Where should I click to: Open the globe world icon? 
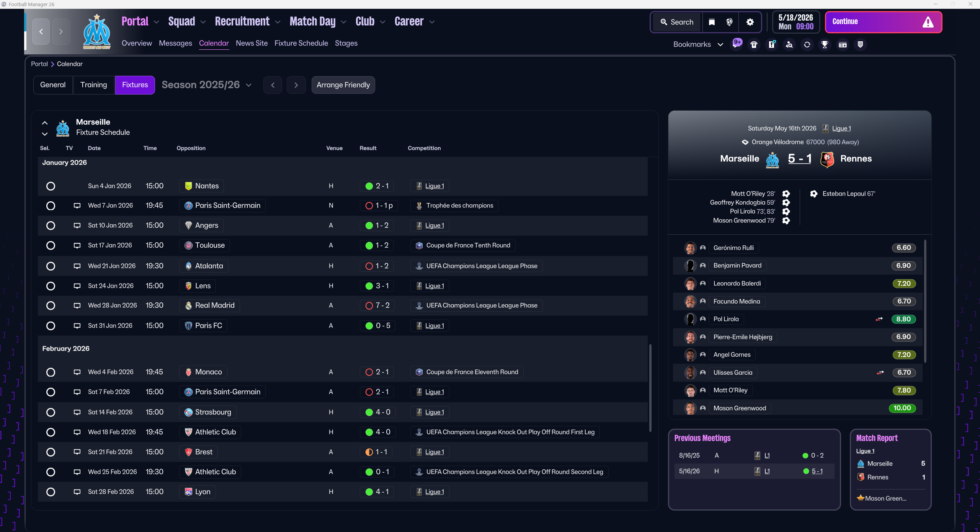click(729, 22)
